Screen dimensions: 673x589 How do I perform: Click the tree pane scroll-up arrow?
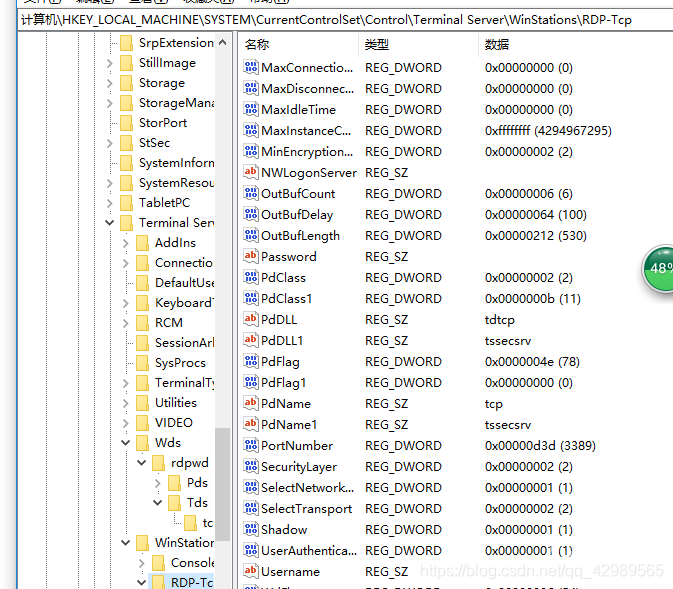coord(222,43)
